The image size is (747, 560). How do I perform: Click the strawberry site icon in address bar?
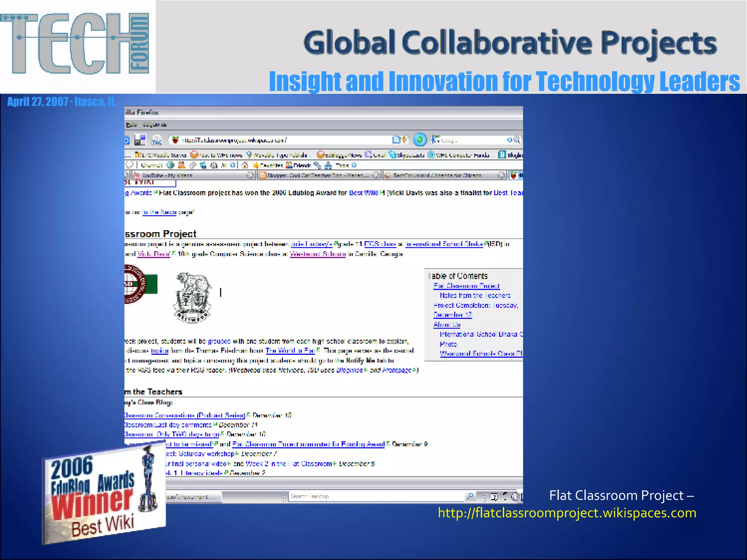pos(176,140)
